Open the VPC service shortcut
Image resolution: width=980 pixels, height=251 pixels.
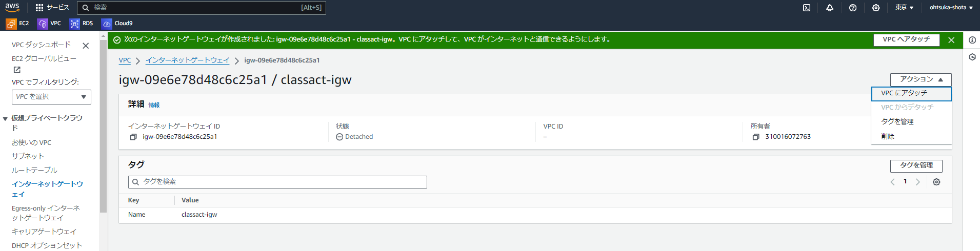[x=49, y=24]
